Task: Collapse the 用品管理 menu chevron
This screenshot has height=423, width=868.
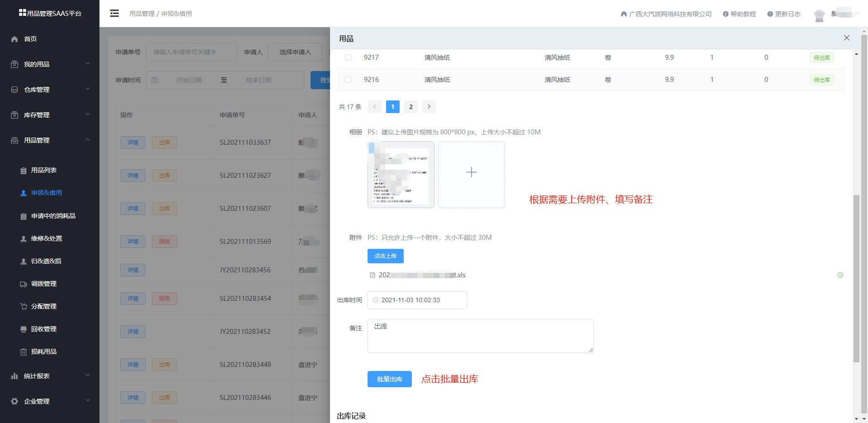Action: [88, 140]
